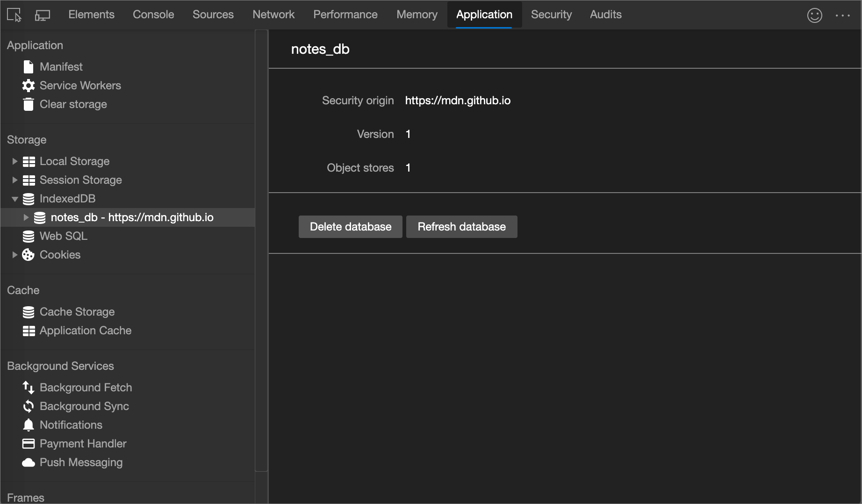Screen dimensions: 862x504
Task: Open the feedback smiley face icon
Action: 814,14
